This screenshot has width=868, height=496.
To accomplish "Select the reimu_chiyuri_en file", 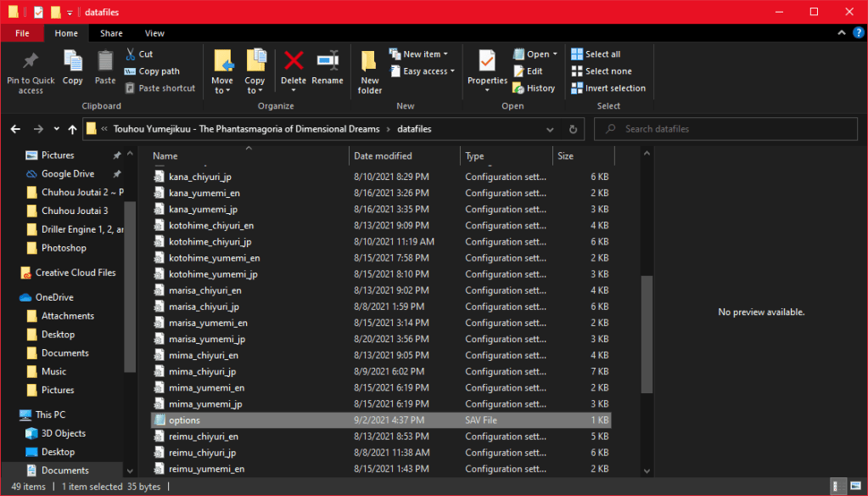I will coord(203,437).
